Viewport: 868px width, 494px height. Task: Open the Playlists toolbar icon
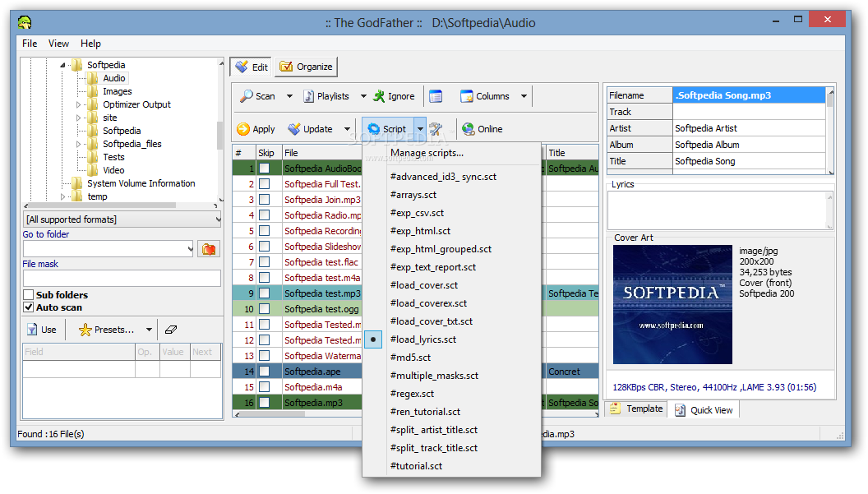(309, 96)
